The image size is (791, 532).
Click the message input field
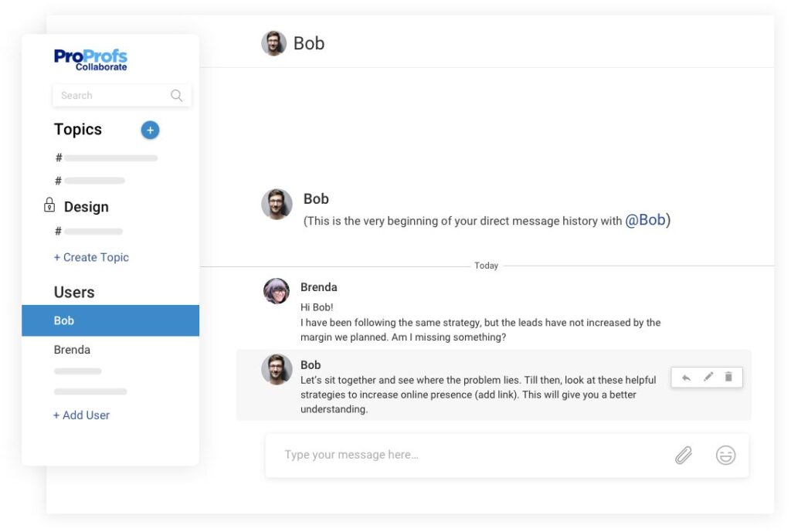(507, 456)
